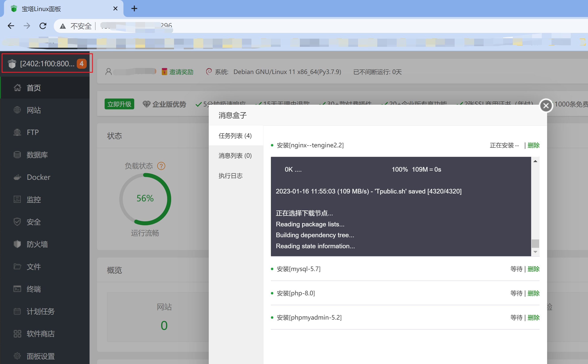Click the 负载状态 help question mark icon
The image size is (588, 364).
pyautogui.click(x=161, y=166)
